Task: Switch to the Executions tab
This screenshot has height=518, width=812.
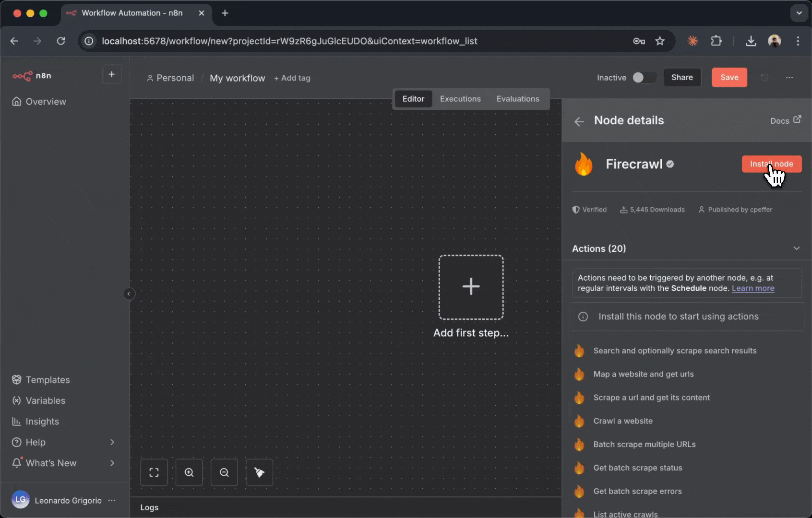Action: point(460,99)
